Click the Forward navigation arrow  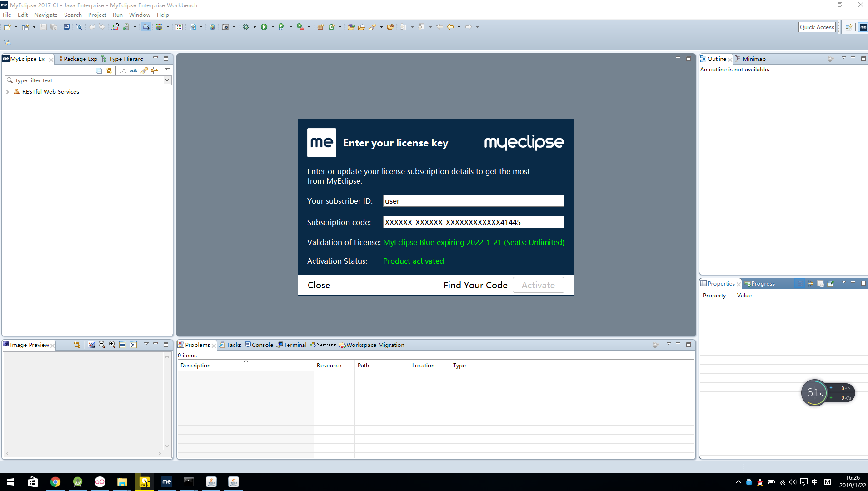coord(469,27)
